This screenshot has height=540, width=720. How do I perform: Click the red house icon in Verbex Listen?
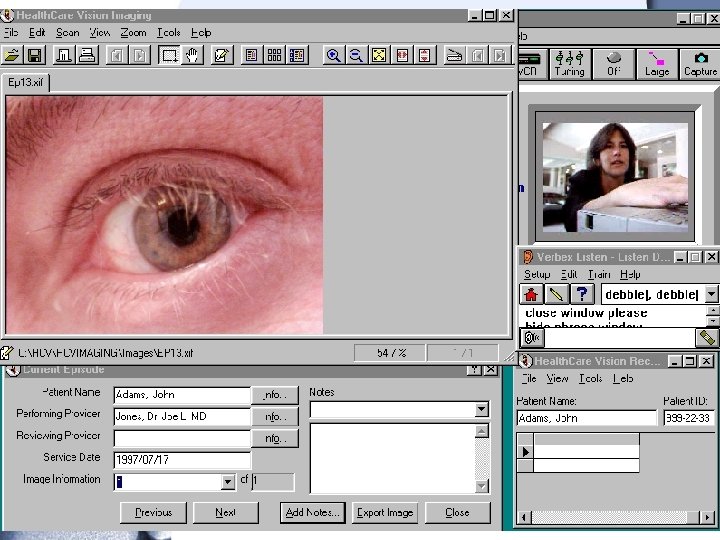pyautogui.click(x=531, y=294)
